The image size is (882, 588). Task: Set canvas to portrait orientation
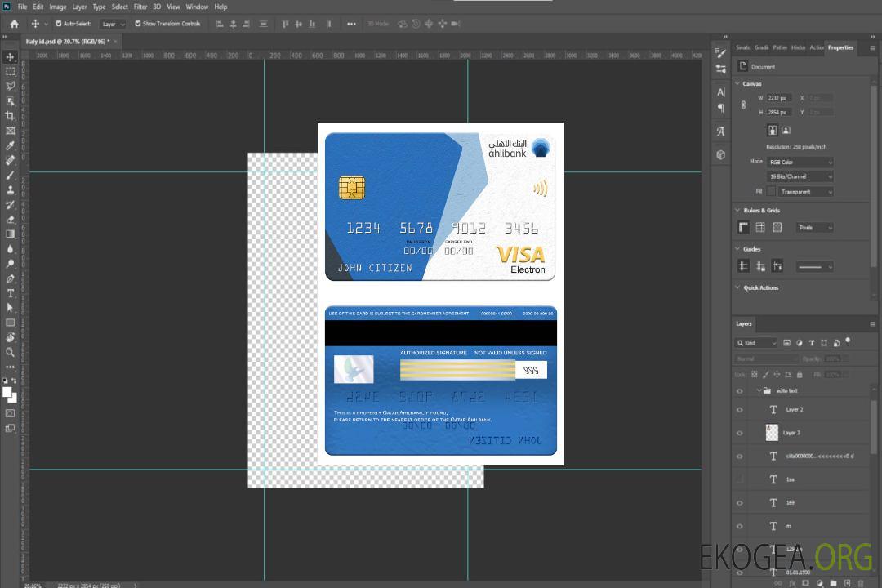pyautogui.click(x=773, y=131)
